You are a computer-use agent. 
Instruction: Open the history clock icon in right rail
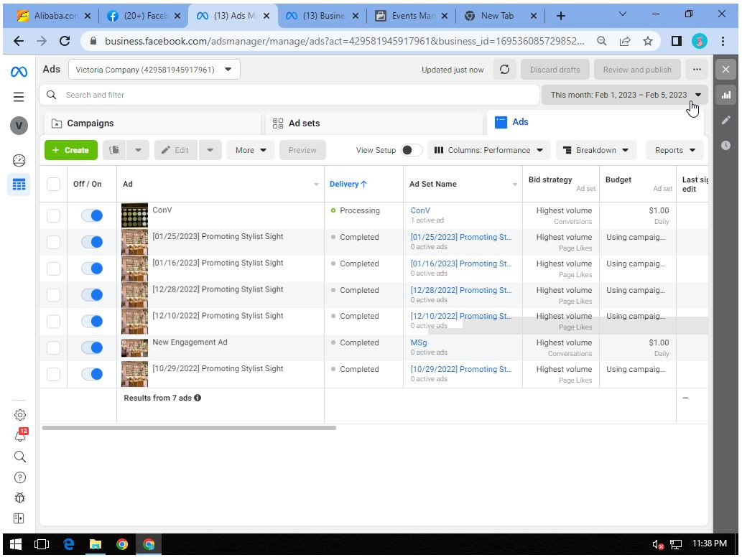726,145
